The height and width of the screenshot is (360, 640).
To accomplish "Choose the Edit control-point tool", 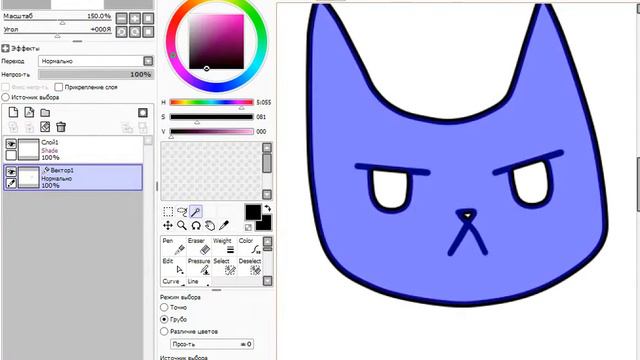I will [173, 266].
